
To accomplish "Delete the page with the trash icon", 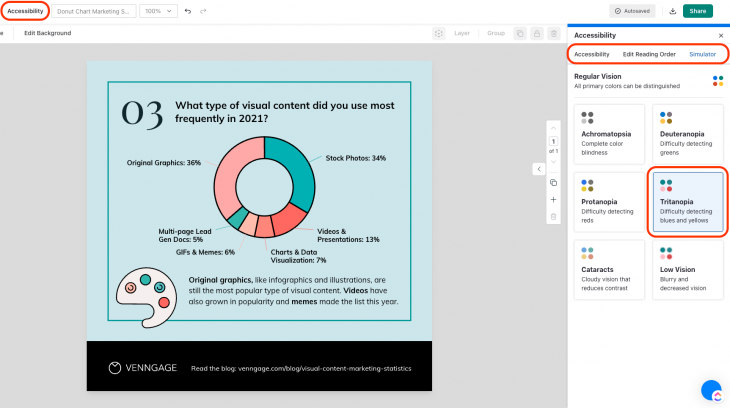I will [x=553, y=216].
